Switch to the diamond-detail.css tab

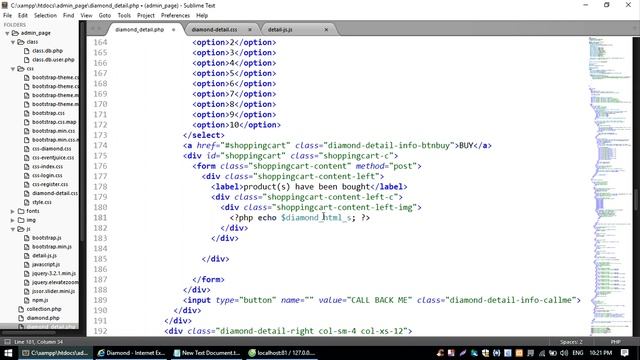click(214, 30)
